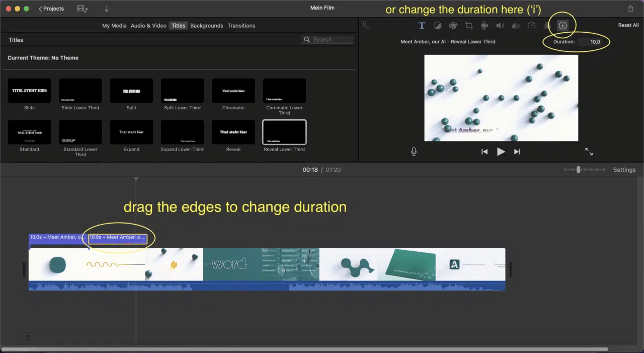
Task: Focus the Search field in Titles
Action: pos(328,40)
